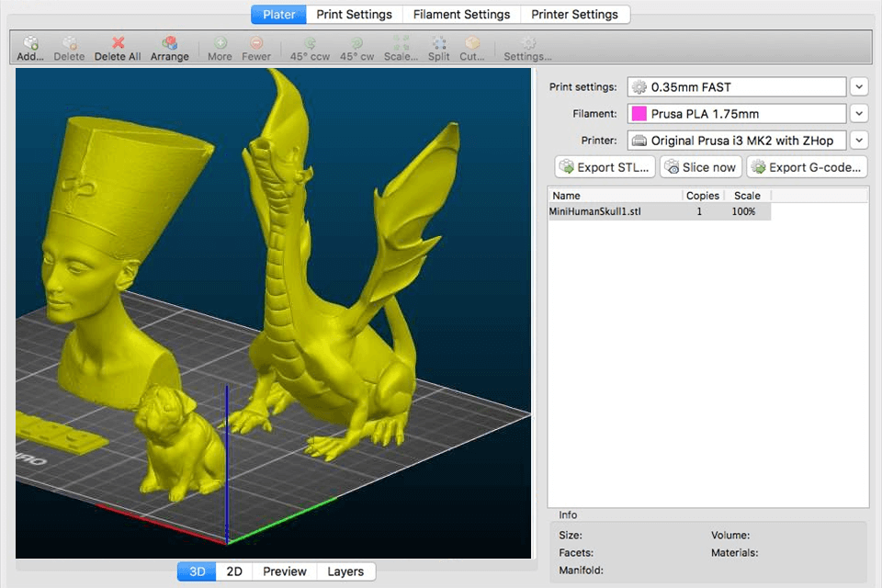Viewport: 882px width, 588px height.
Task: Expand the Print settings dropdown arrow
Action: 859,87
